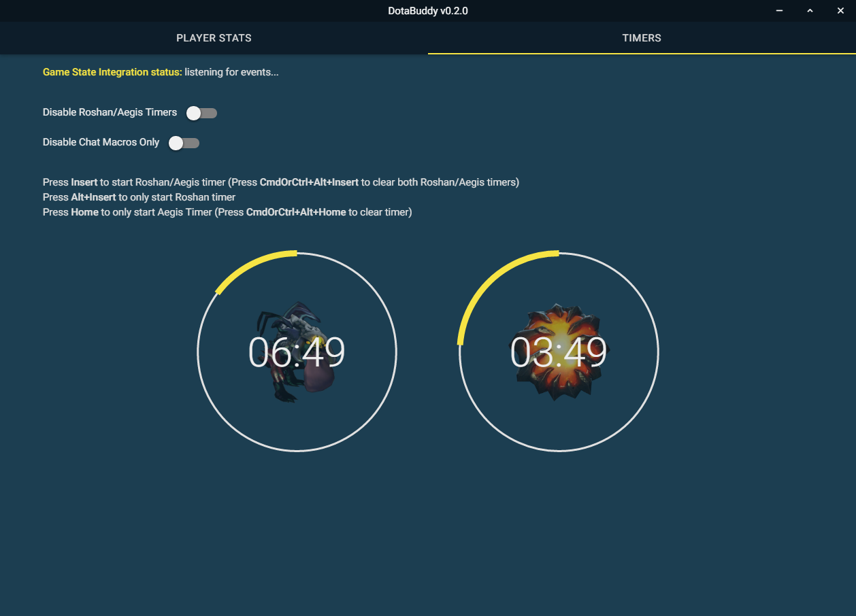Toggle Disable Chat Macros Only switch
Image resolution: width=856 pixels, height=616 pixels.
tap(184, 143)
